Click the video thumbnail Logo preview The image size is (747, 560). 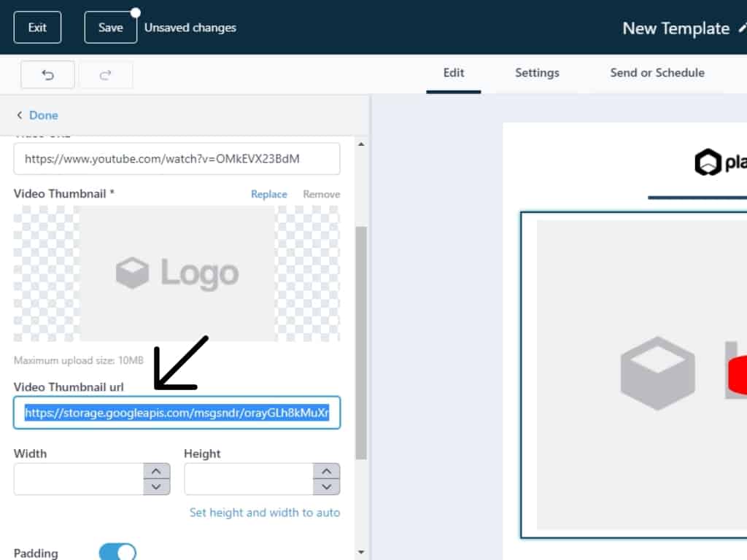click(x=177, y=273)
